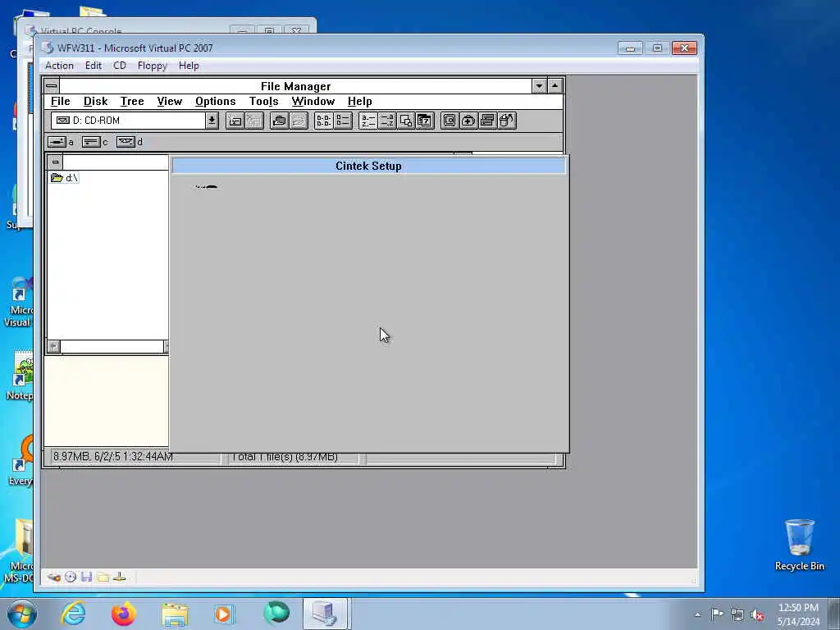Viewport: 840px width, 630px height.
Task: Open File Manager control menu box
Action: [x=52, y=85]
